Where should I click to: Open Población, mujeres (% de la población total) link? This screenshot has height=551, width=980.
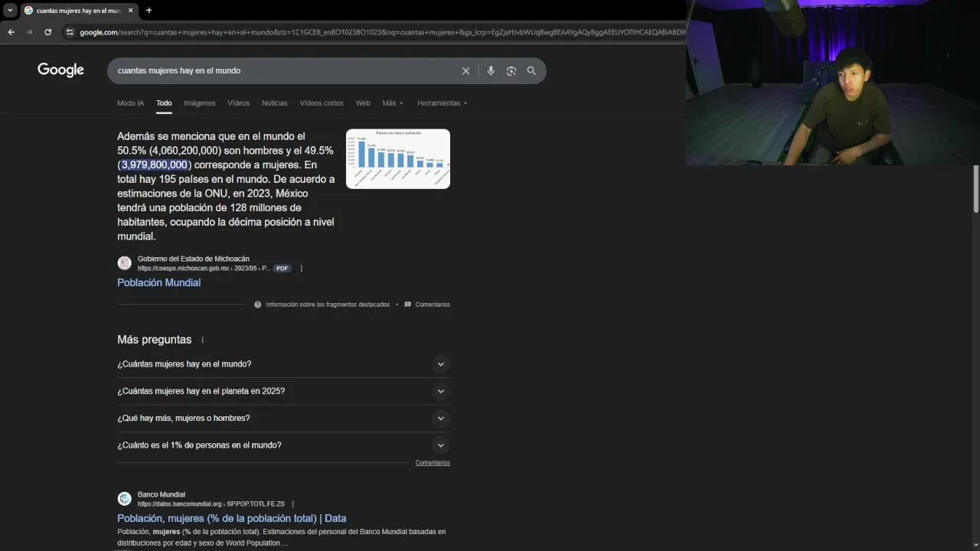(231, 518)
